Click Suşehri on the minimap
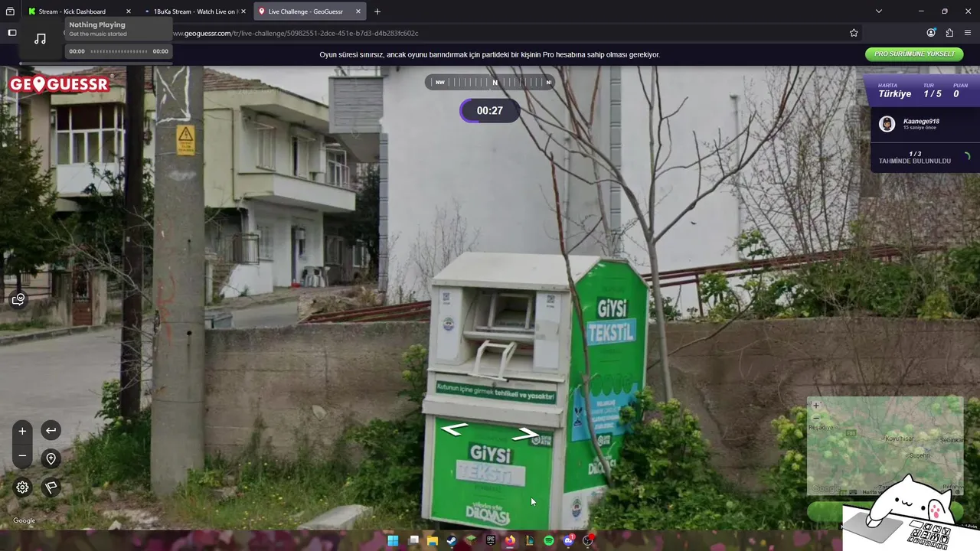 (918, 455)
